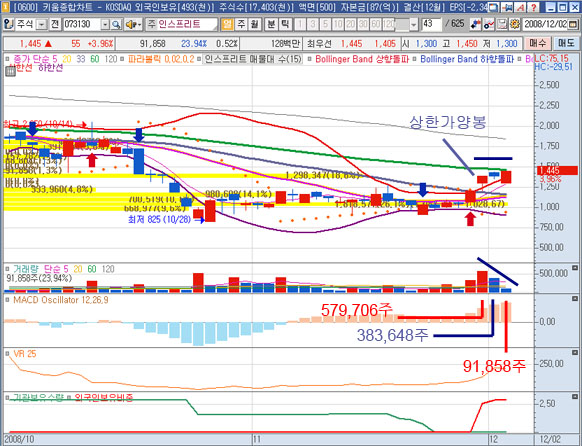The height and width of the screenshot is (446, 582).
Task: Collapse the MACD Oscillator panel corner button
Action: click(575, 298)
